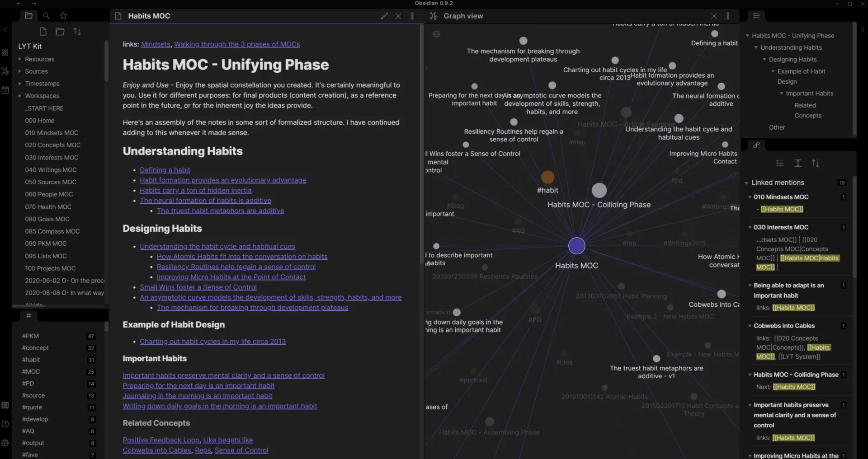Open the starred notes tab

[x=64, y=16]
